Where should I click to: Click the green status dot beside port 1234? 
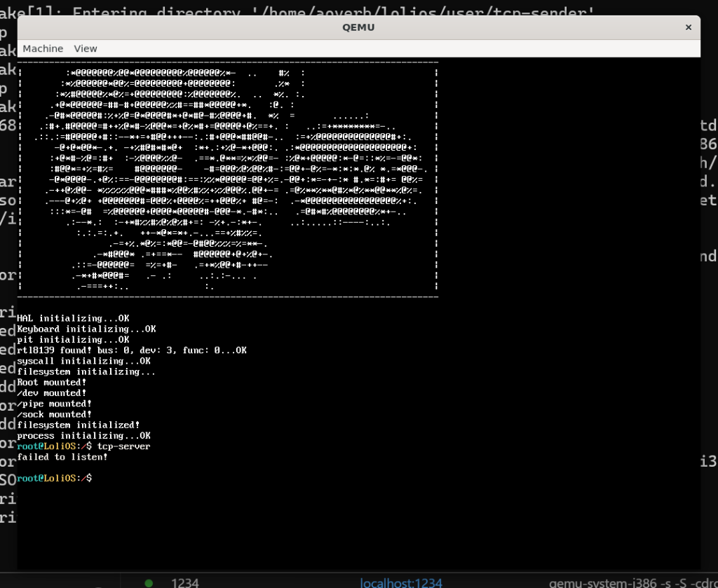[149, 582]
